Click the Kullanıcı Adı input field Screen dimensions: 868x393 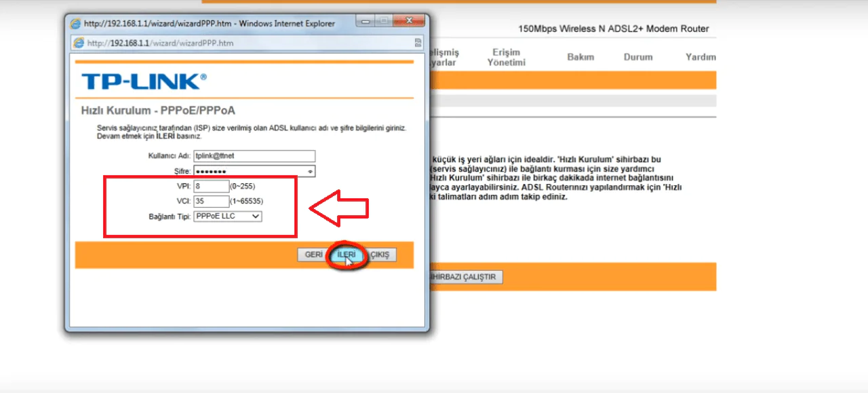pyautogui.click(x=254, y=155)
